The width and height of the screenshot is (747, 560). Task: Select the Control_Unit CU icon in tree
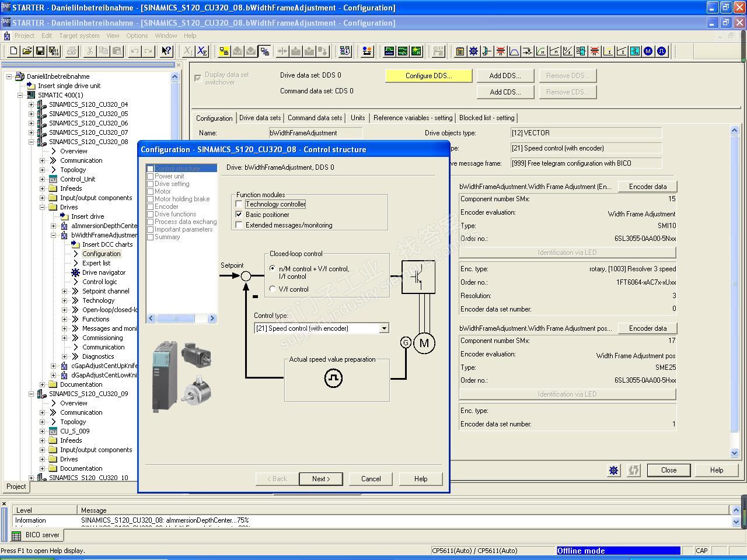[53, 179]
